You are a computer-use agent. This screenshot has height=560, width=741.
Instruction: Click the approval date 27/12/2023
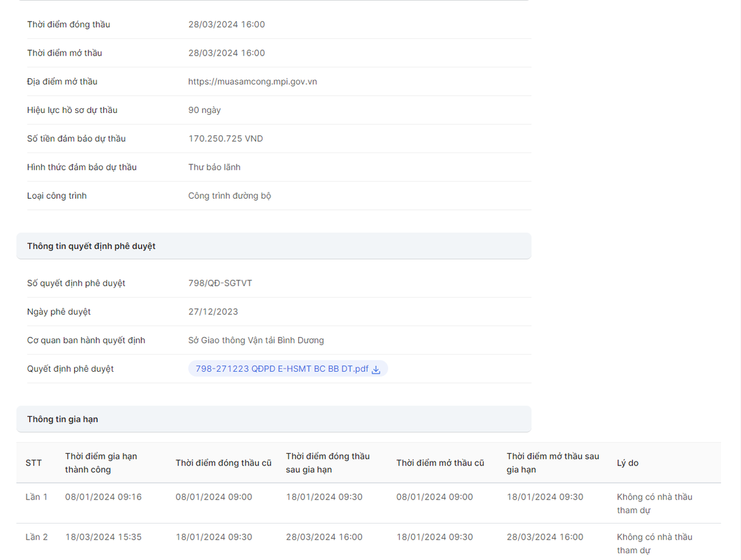pos(213,312)
